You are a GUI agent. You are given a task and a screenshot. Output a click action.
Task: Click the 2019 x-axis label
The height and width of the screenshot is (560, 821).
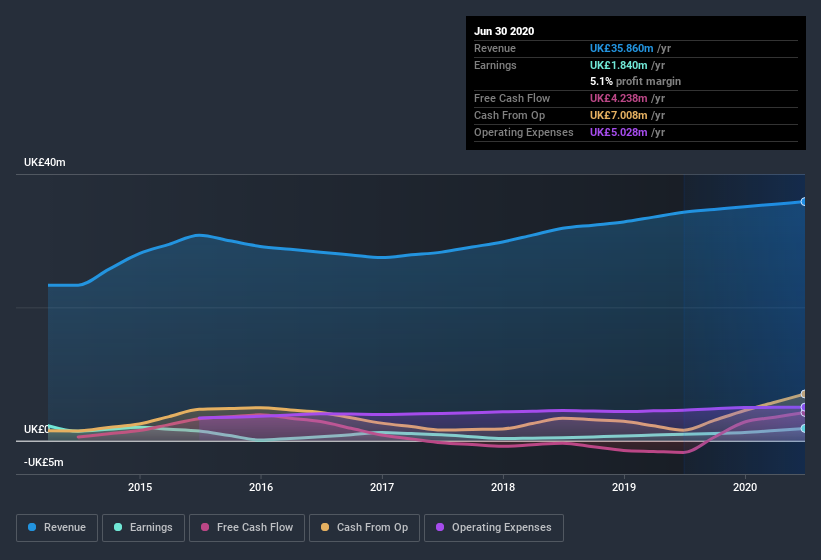click(624, 487)
